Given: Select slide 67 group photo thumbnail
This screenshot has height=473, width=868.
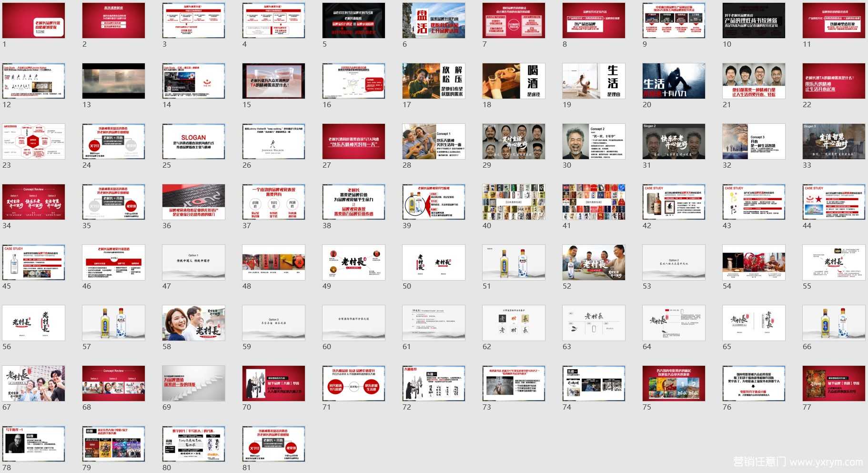Looking at the screenshot, I should tap(33, 383).
